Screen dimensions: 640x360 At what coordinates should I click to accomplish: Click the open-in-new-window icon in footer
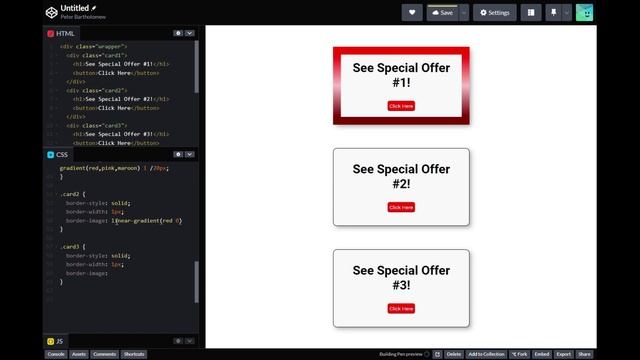pos(437,354)
